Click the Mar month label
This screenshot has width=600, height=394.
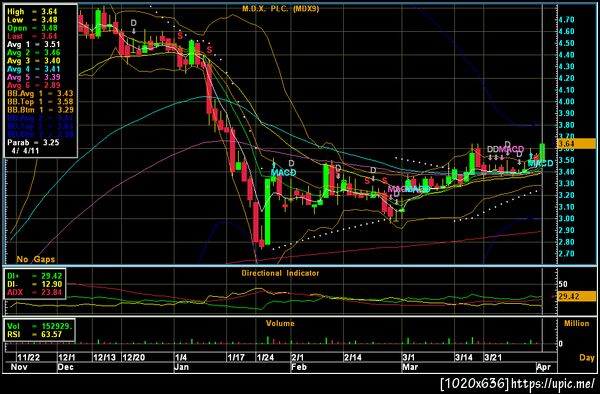[410, 367]
